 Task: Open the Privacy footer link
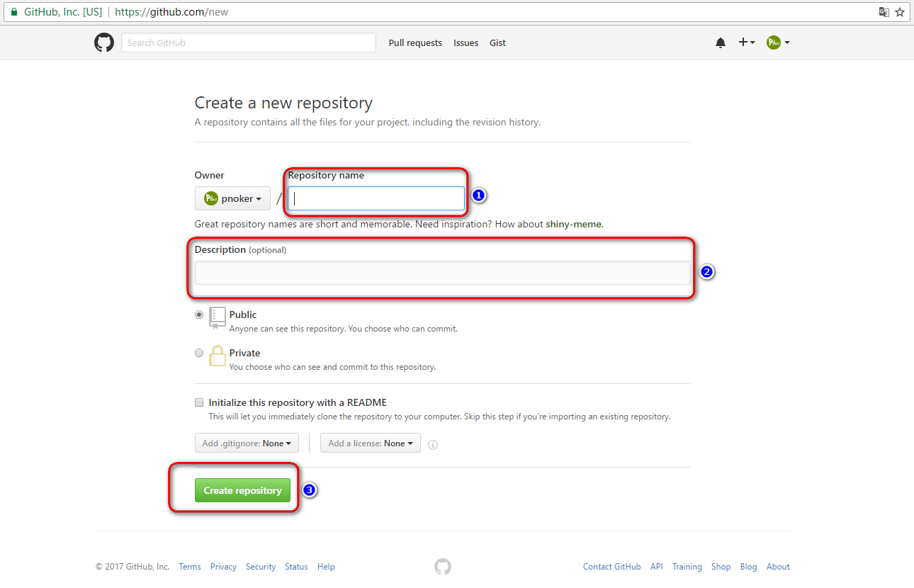[x=223, y=567]
